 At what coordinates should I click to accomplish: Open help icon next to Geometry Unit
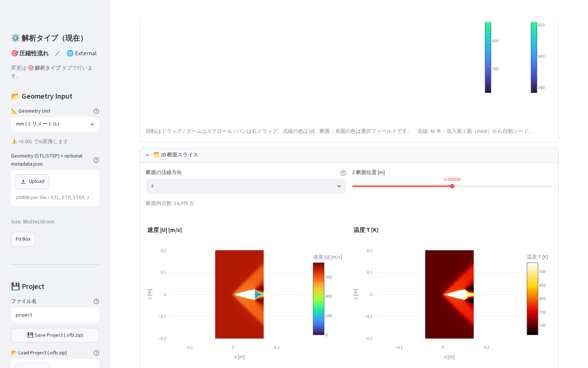coord(96,111)
